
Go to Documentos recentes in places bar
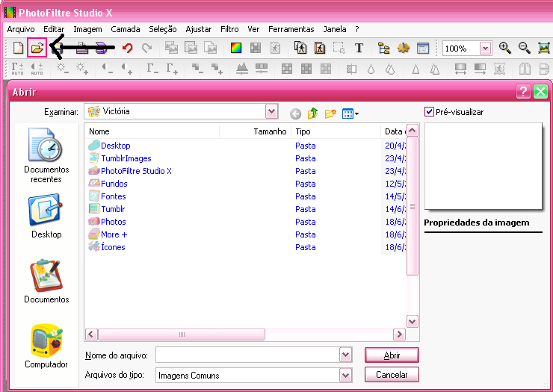(46, 155)
